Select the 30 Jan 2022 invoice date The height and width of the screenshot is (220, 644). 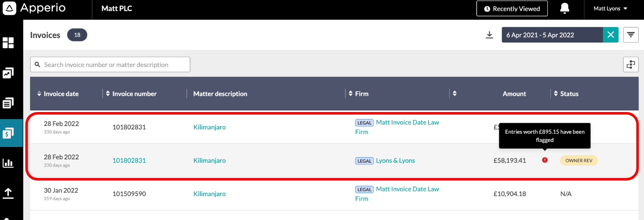[x=61, y=190]
